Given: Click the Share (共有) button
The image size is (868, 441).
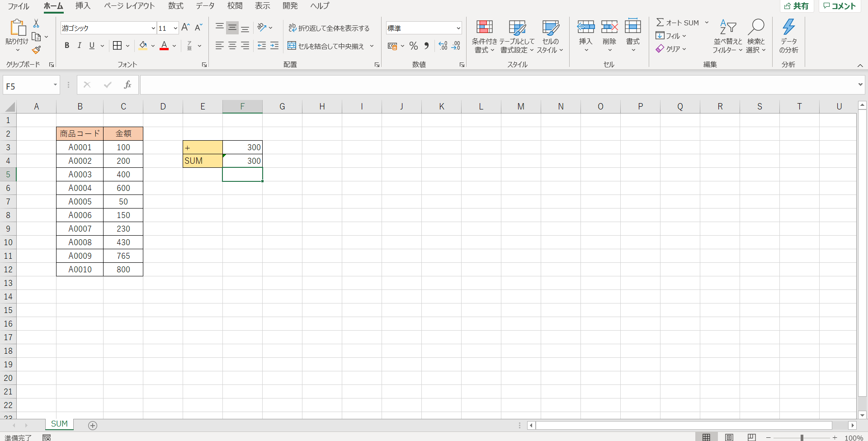Looking at the screenshot, I should point(796,6).
